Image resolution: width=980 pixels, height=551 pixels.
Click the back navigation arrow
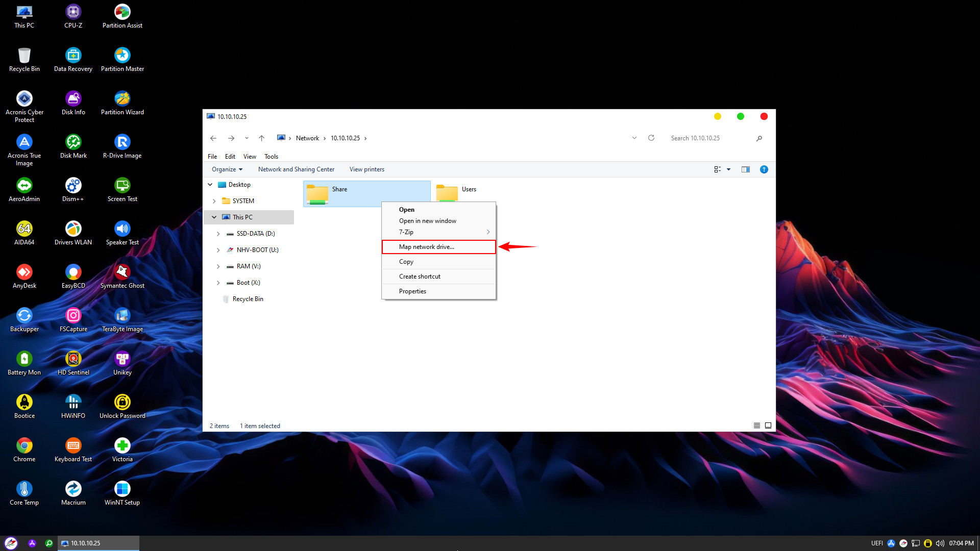click(213, 138)
